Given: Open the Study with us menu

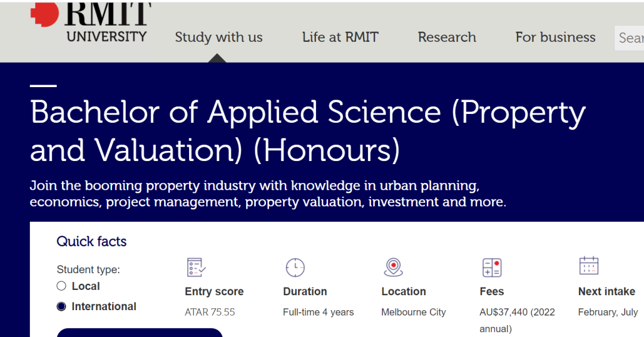Looking at the screenshot, I should click(x=218, y=37).
